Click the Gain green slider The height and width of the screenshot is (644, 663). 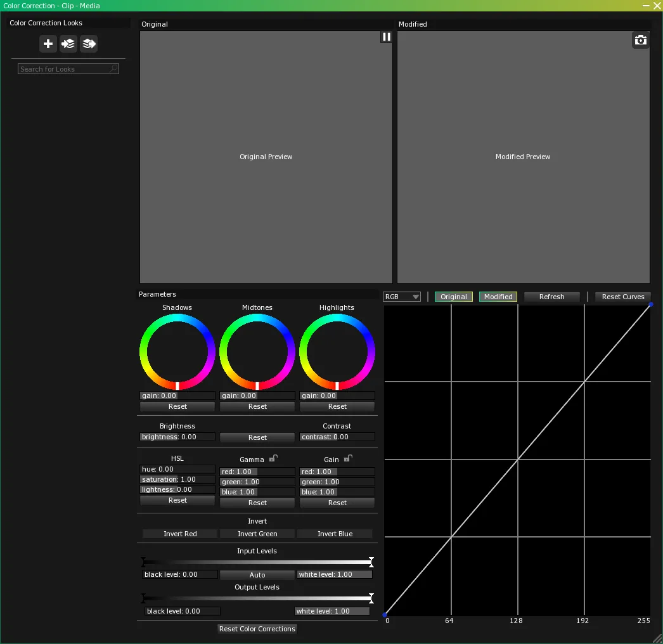pyautogui.click(x=337, y=482)
